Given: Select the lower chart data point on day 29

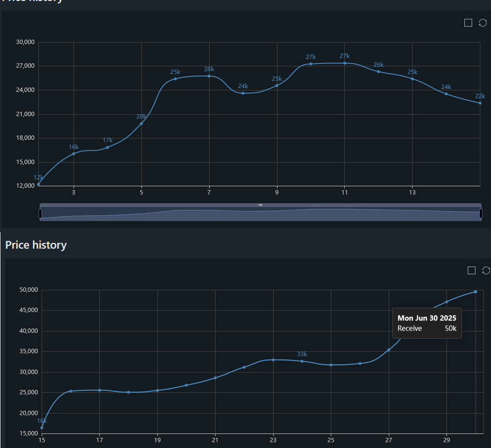Looking at the screenshot, I should click(446, 301).
